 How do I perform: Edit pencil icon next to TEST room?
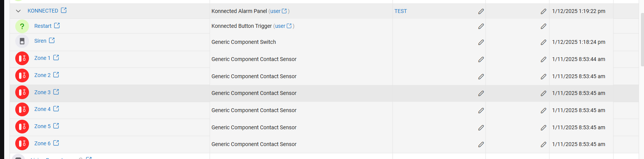(481, 11)
